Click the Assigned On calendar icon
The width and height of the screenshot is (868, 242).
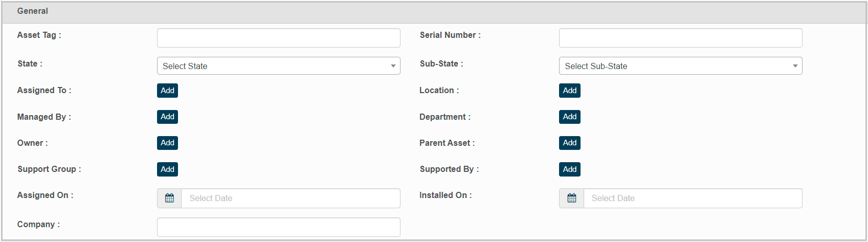click(169, 198)
